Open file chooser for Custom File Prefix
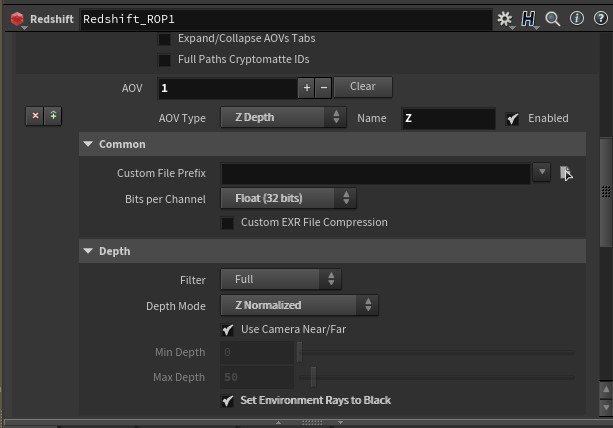Screen dimensions: 613x428 pyautogui.click(x=566, y=173)
